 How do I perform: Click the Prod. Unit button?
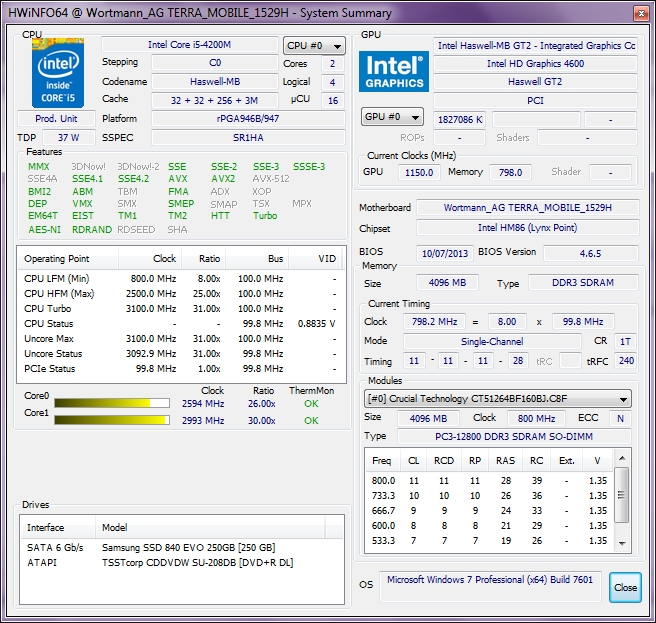tap(56, 118)
